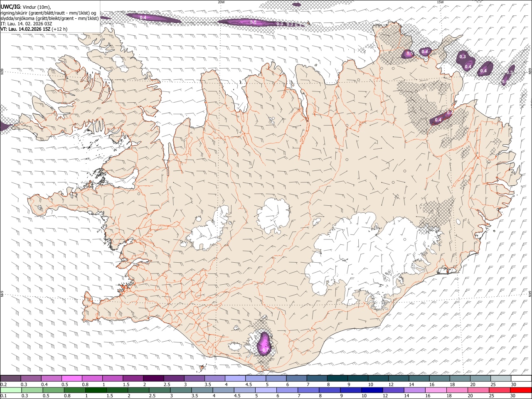Click the 'slydda/snjókoma' legend description line
The image size is (532, 399).
click(49, 18)
